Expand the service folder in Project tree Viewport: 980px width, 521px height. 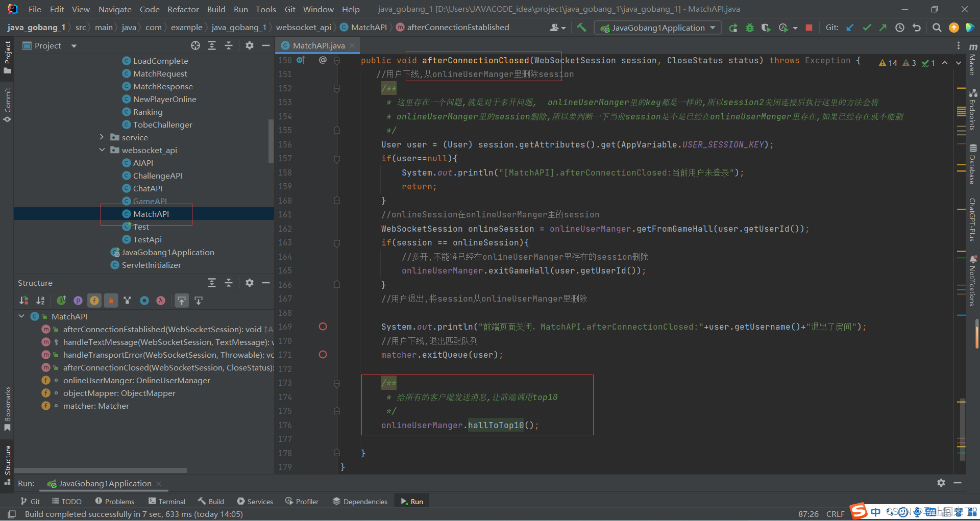point(102,137)
